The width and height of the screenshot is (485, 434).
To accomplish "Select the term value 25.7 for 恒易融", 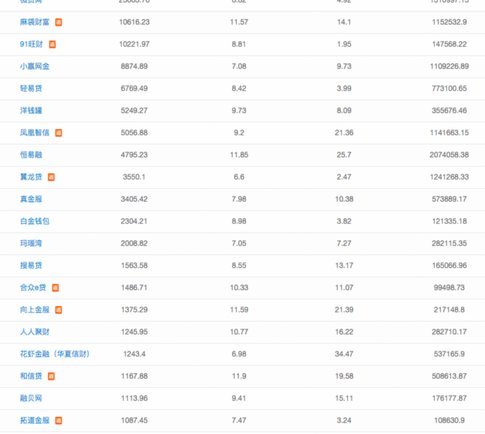I will (344, 155).
